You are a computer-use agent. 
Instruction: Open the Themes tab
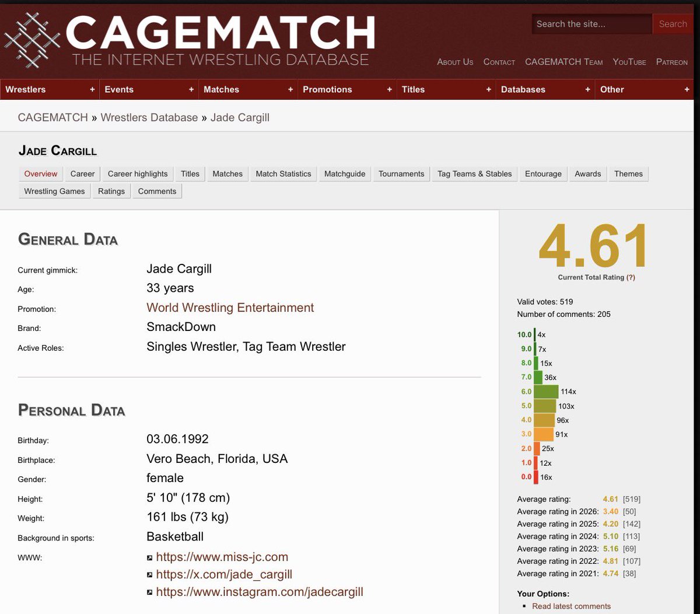point(628,174)
